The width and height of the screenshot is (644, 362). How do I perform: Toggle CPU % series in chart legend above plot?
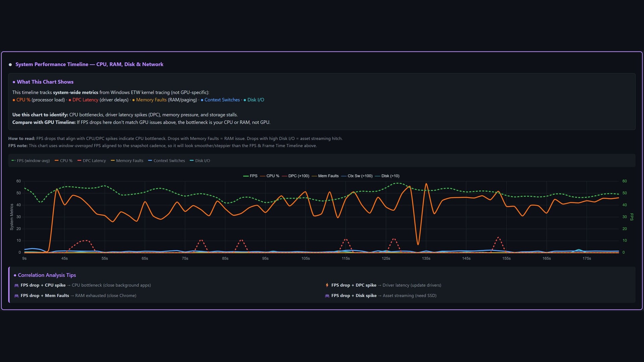tap(269, 176)
